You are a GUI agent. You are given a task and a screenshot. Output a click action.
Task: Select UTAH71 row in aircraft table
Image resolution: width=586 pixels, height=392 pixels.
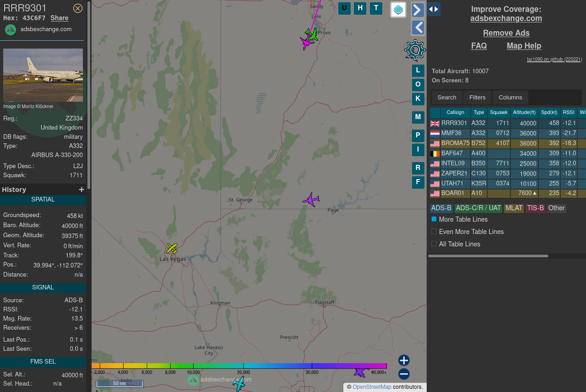point(508,184)
